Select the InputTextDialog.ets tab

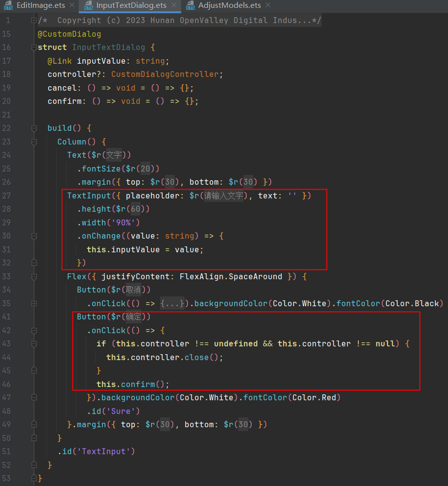point(131,5)
